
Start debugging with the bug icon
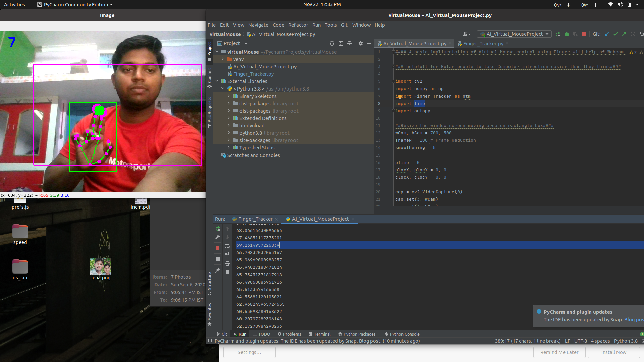[567, 34]
